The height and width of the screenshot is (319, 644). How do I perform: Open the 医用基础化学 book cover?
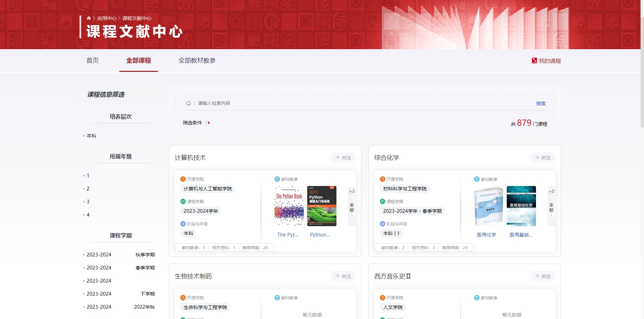coord(521,206)
